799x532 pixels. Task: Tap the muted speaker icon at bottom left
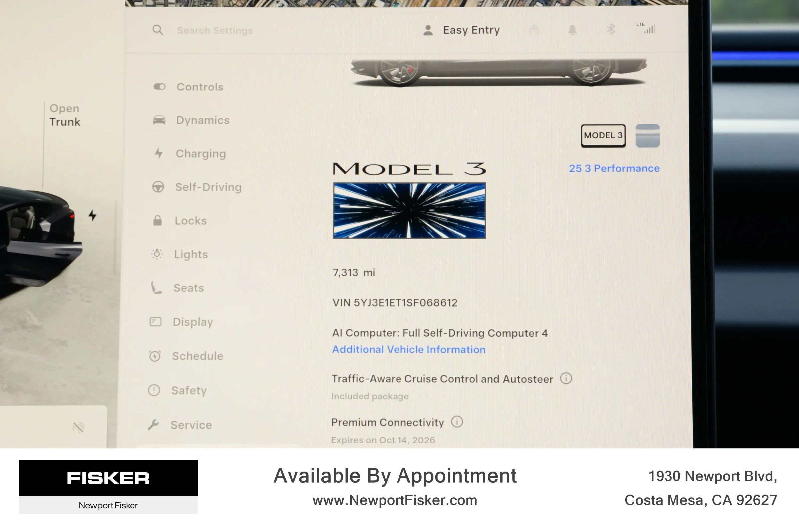coord(79,427)
